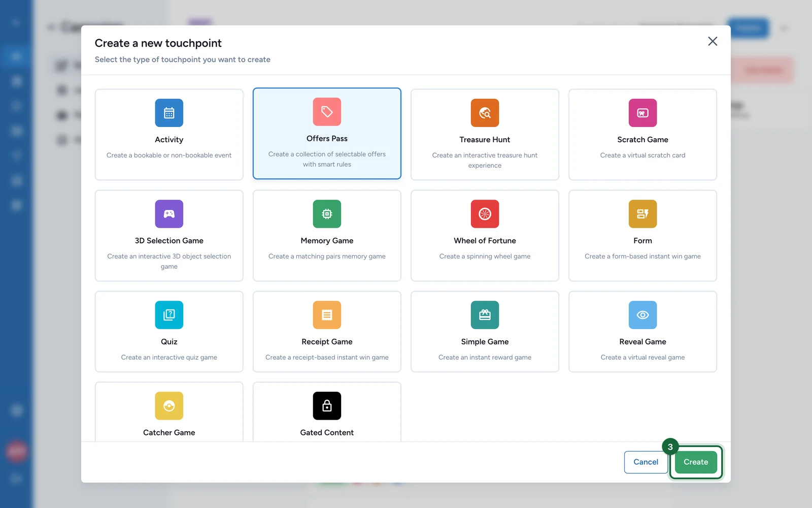
Task: Click 'Create a receipt-based instant win game' text
Action: pos(327,358)
